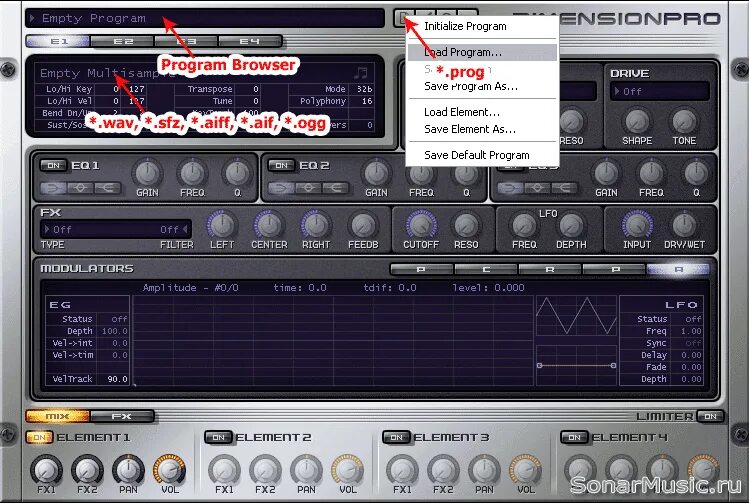This screenshot has height=503, width=749.
Task: Click the music note icon in multisample panel
Action: (x=361, y=73)
